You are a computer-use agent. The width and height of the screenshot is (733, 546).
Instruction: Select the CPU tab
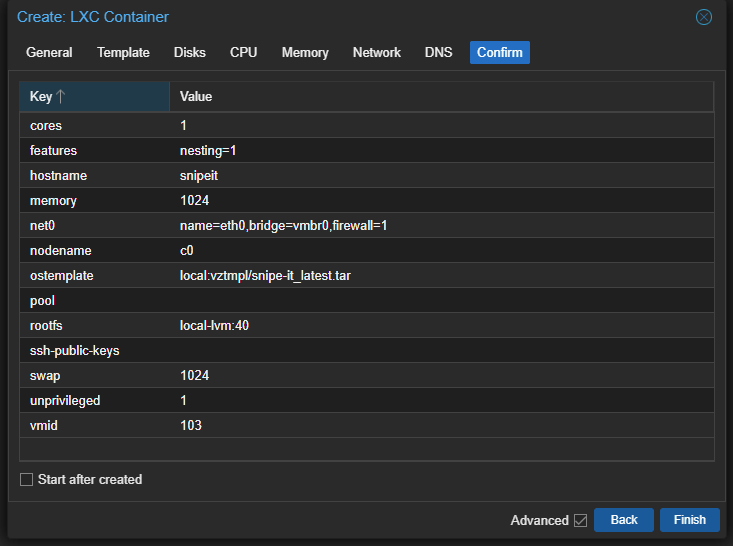point(243,52)
